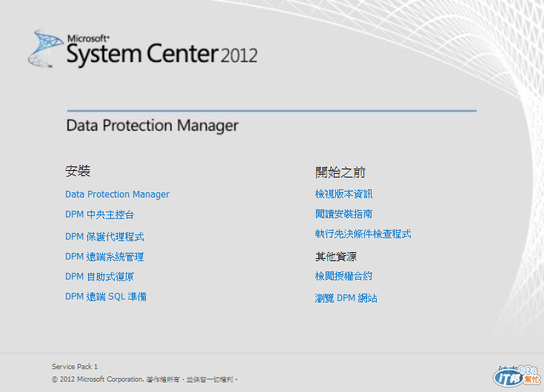Viewport: 544px width, 392px height.
Task: Click the 開始之前 section heading
Action: tap(340, 172)
